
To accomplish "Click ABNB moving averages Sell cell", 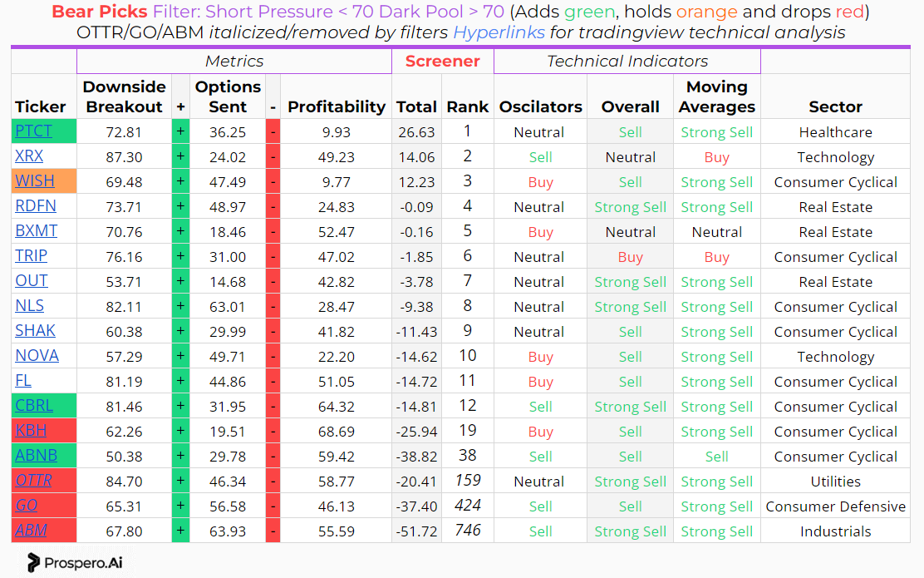I will [x=716, y=457].
